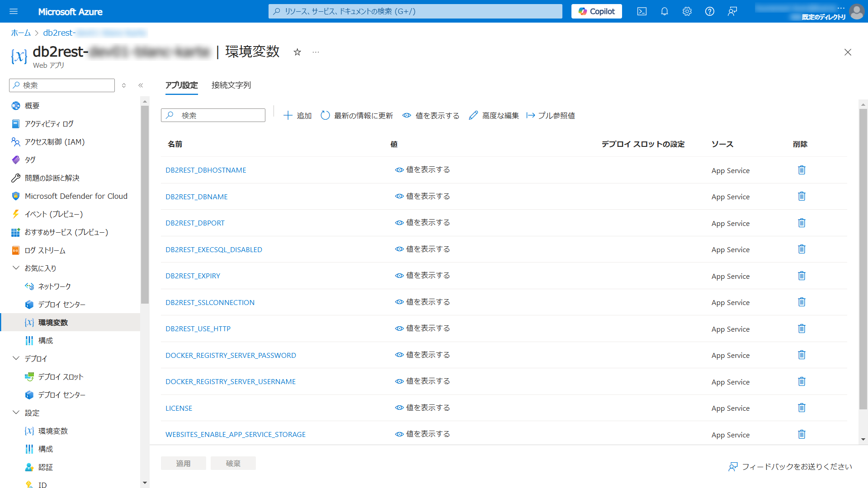Click the portal settings gear icon

coord(687,11)
